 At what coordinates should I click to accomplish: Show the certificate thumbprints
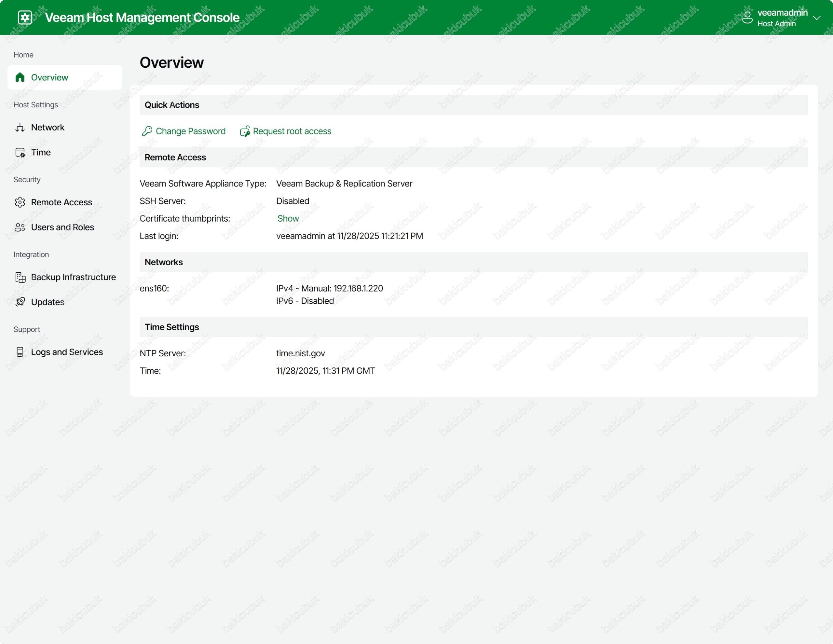coord(288,219)
